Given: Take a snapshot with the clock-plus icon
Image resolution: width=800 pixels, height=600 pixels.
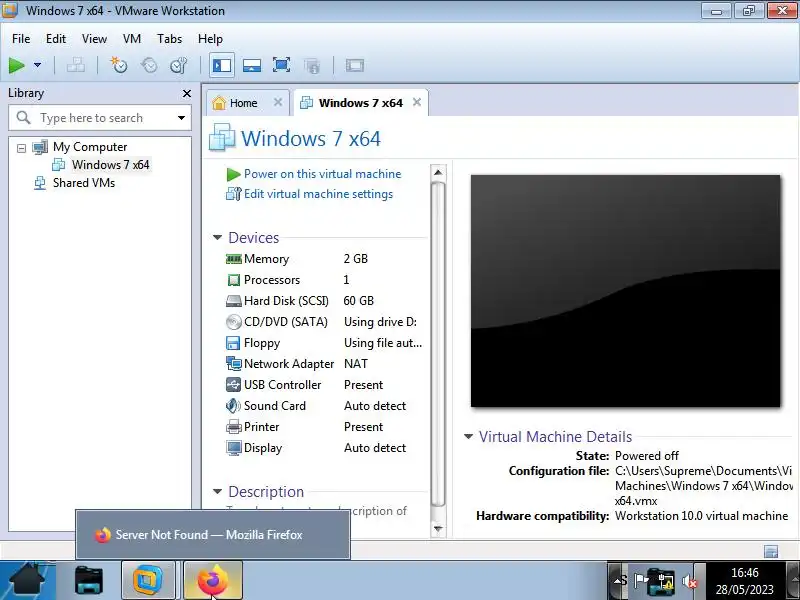Looking at the screenshot, I should coord(119,65).
